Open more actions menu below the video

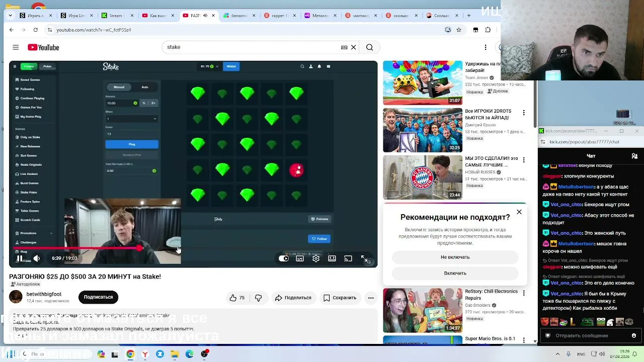pyautogui.click(x=371, y=298)
